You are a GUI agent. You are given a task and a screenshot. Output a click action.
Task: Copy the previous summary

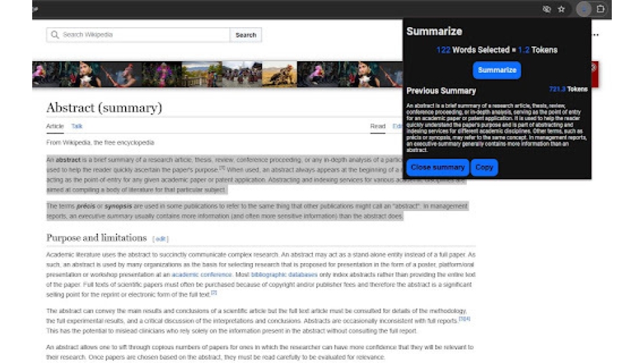point(484,168)
